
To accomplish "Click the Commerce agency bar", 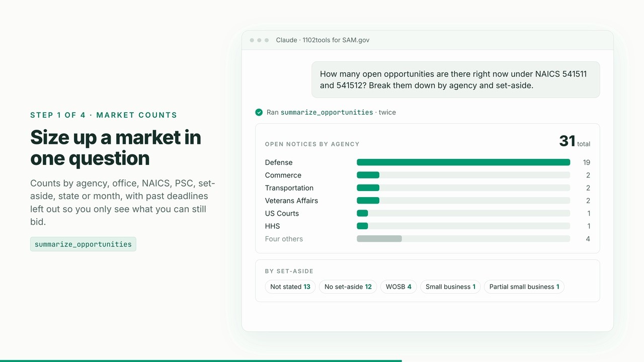I will (x=368, y=175).
